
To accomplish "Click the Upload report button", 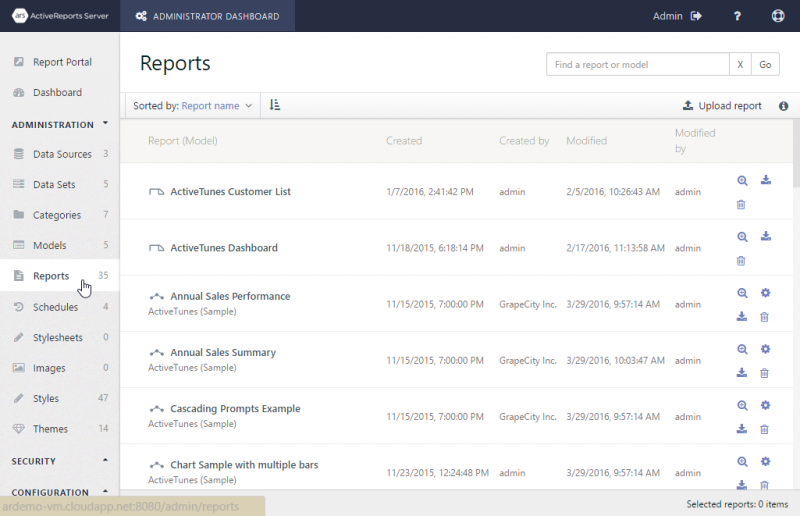I will 722,106.
